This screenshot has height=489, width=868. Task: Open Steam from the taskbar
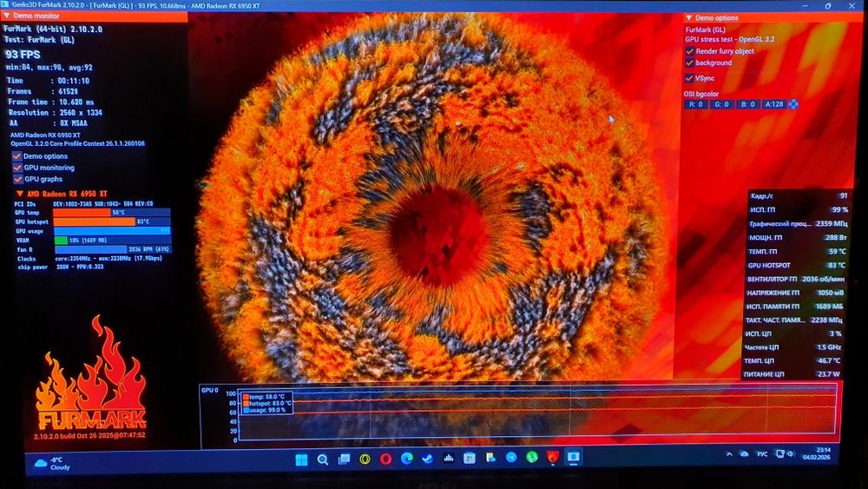pyautogui.click(x=427, y=458)
